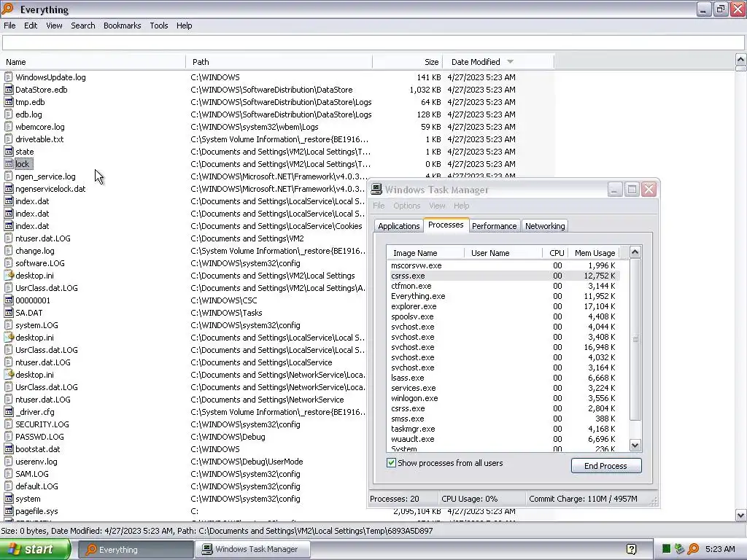747x560 pixels.
Task: Open the File menu in Everything
Action: [9, 26]
